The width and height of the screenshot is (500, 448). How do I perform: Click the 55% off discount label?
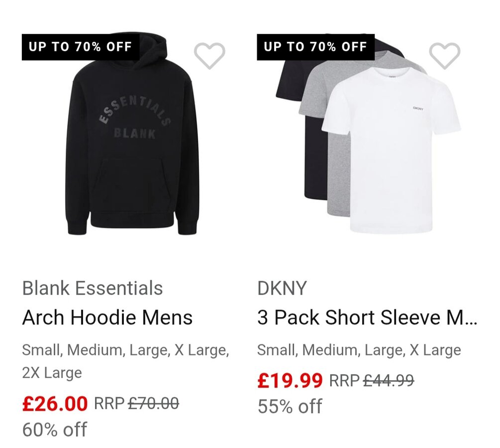point(290,406)
